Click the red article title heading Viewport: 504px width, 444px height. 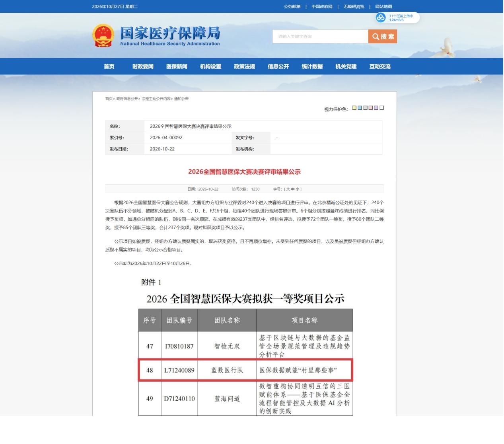tap(244, 172)
